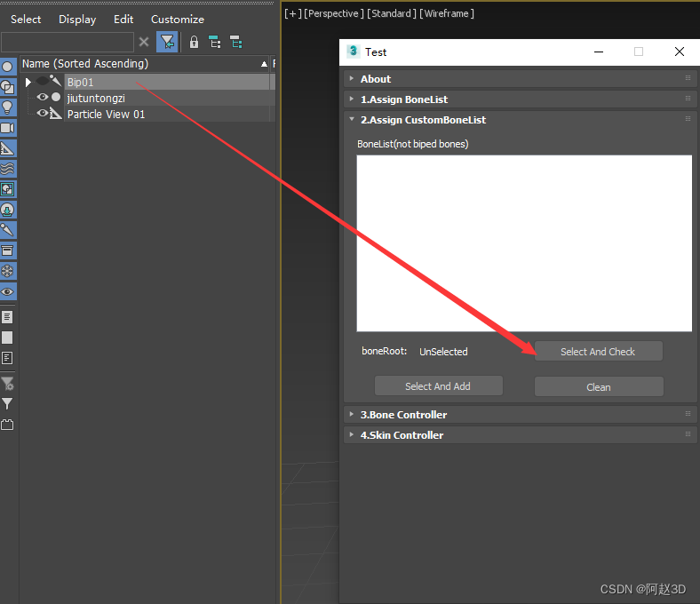Click the bone type icon next to Bip01
Viewport: 700px width, 604px height.
pos(56,81)
